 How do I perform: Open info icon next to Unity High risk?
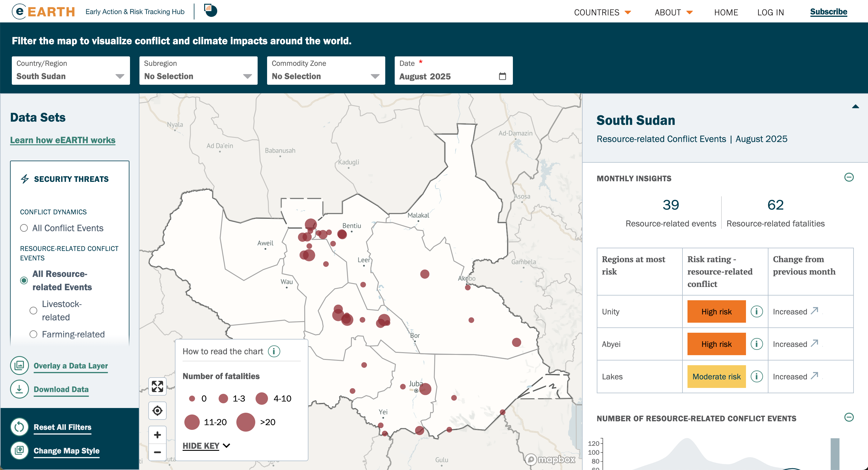(756, 311)
